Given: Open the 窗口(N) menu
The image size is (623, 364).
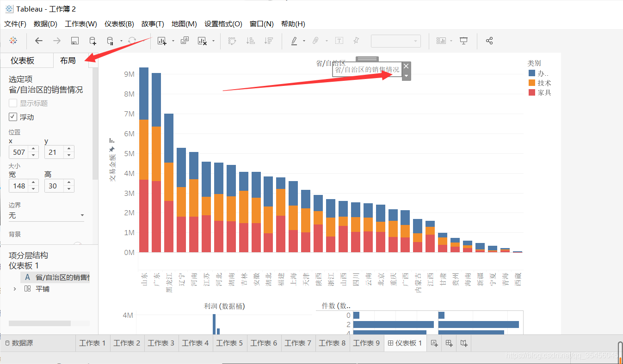Looking at the screenshot, I should coord(262,24).
